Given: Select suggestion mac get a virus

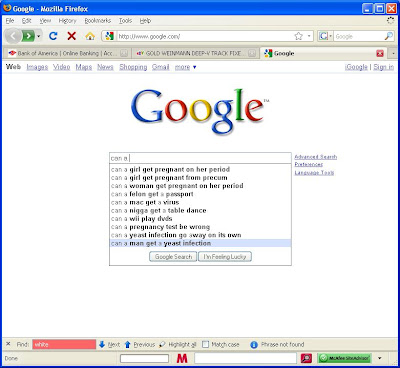Looking at the screenshot, I should pos(200,202).
